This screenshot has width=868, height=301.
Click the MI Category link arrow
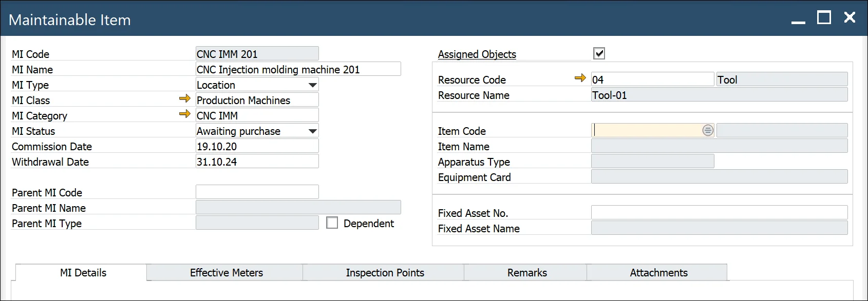click(184, 114)
